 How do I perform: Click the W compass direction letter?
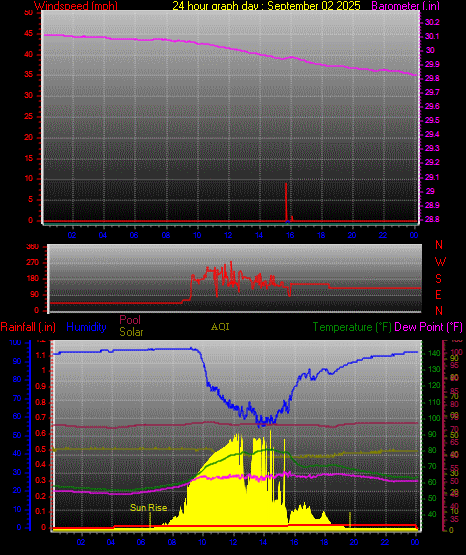point(440,262)
